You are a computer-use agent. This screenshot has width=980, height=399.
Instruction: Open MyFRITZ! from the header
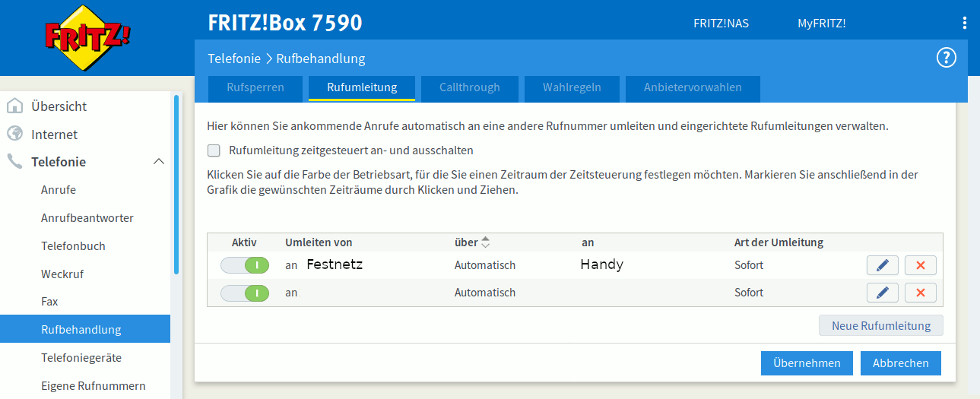[x=821, y=24]
